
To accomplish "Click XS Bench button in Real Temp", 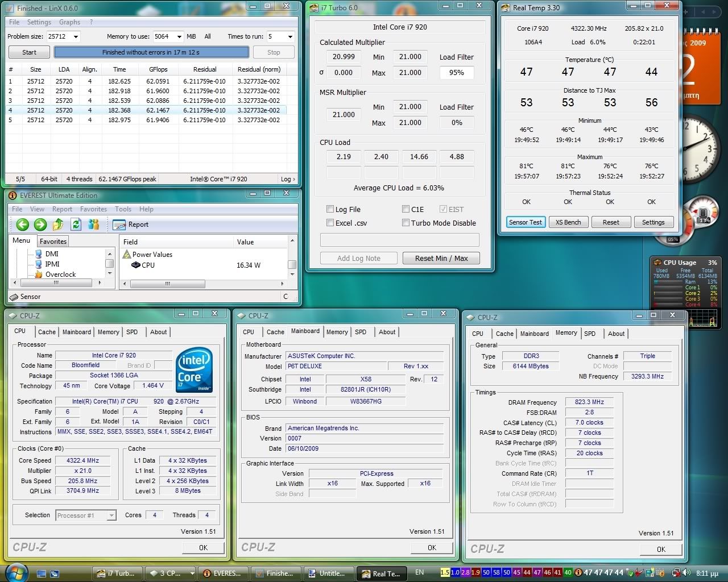I will [x=568, y=222].
